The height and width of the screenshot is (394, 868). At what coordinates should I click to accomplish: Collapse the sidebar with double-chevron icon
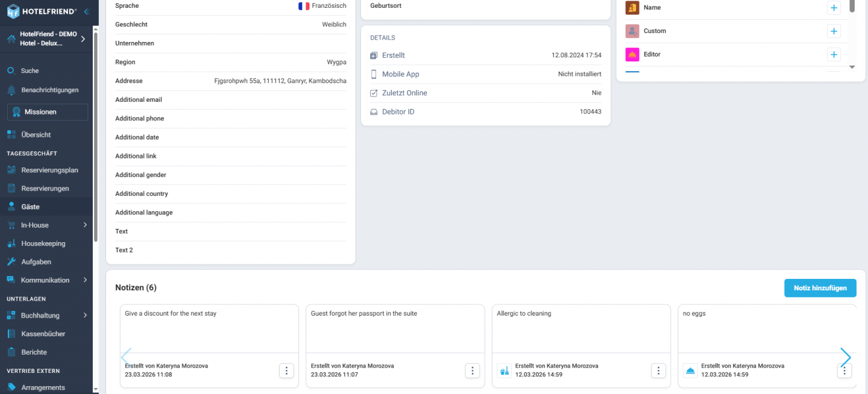(87, 11)
